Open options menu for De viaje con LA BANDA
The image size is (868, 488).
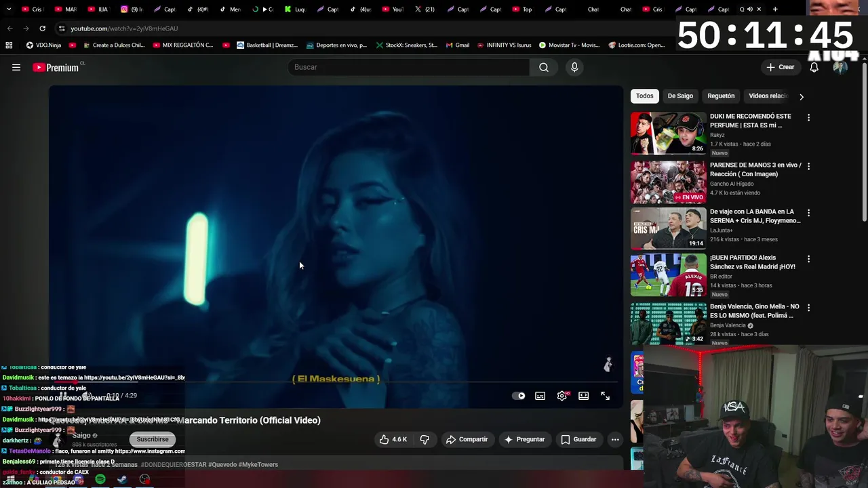808,213
